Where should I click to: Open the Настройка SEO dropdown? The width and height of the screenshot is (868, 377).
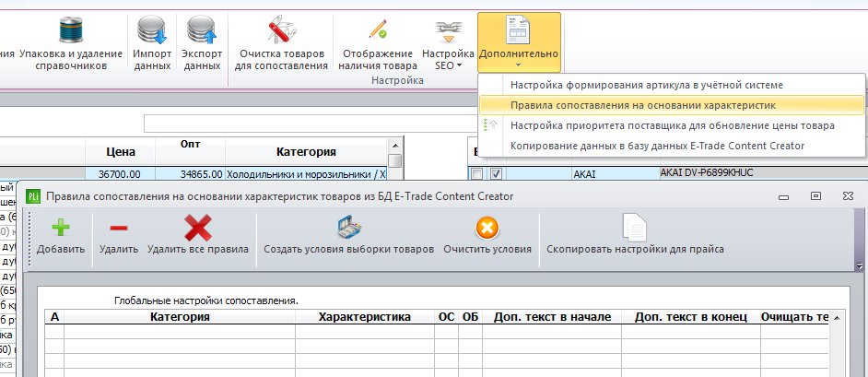448,44
